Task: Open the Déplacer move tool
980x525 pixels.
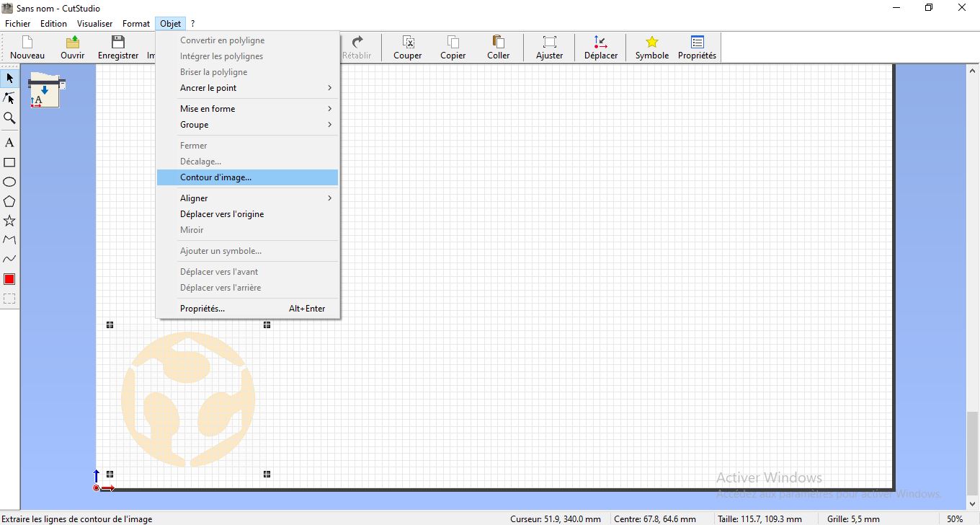Action: 601,48
